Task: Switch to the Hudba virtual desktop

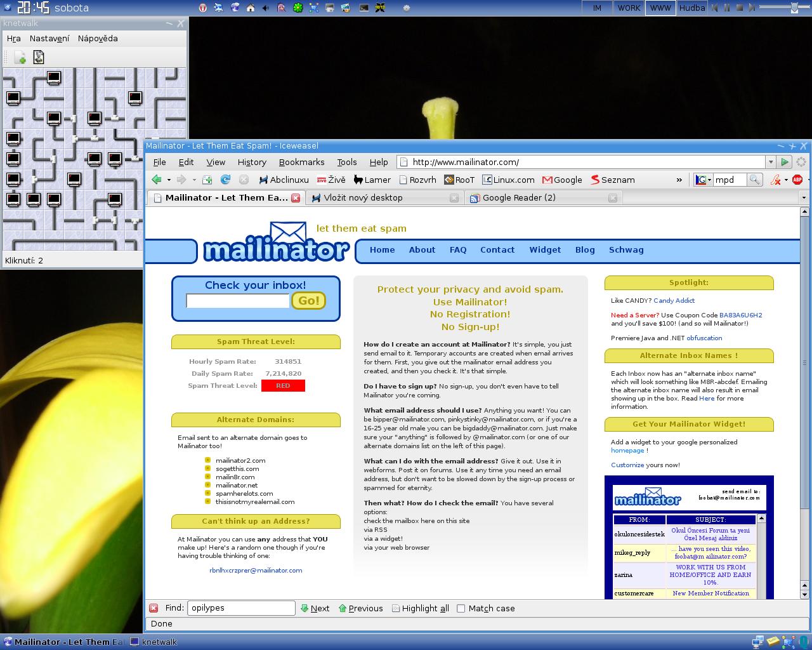Action: point(692,8)
